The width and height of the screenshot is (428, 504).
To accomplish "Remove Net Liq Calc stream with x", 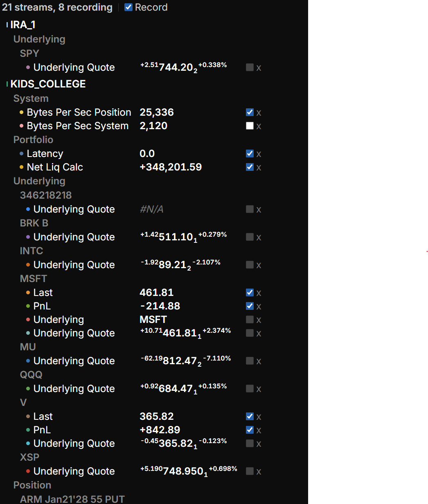I will pos(259,168).
